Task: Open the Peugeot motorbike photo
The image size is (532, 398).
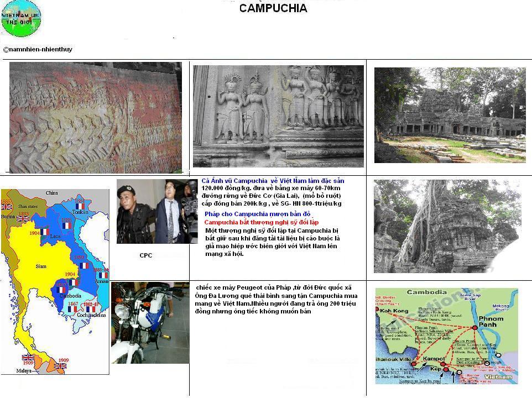Action: point(150,322)
